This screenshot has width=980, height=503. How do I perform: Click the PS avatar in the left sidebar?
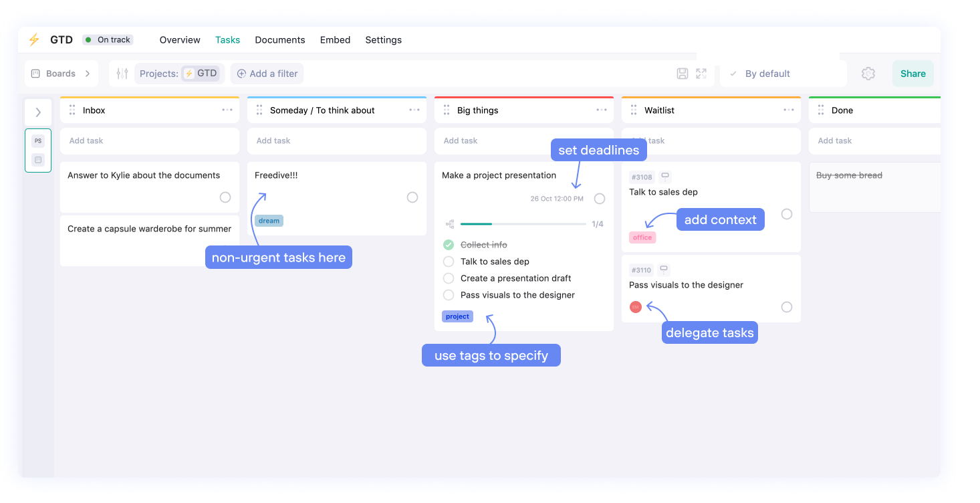(38, 140)
